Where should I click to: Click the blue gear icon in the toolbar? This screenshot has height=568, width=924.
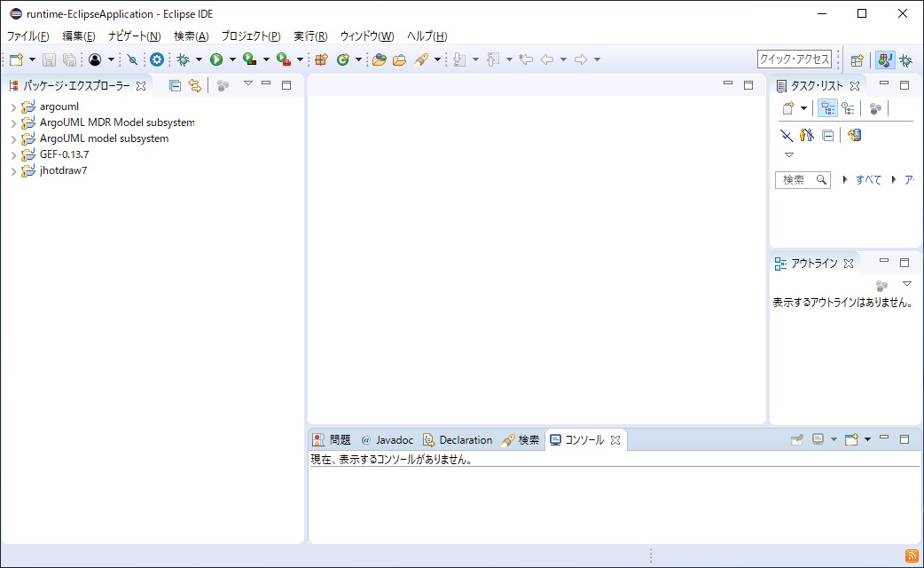tap(157, 59)
